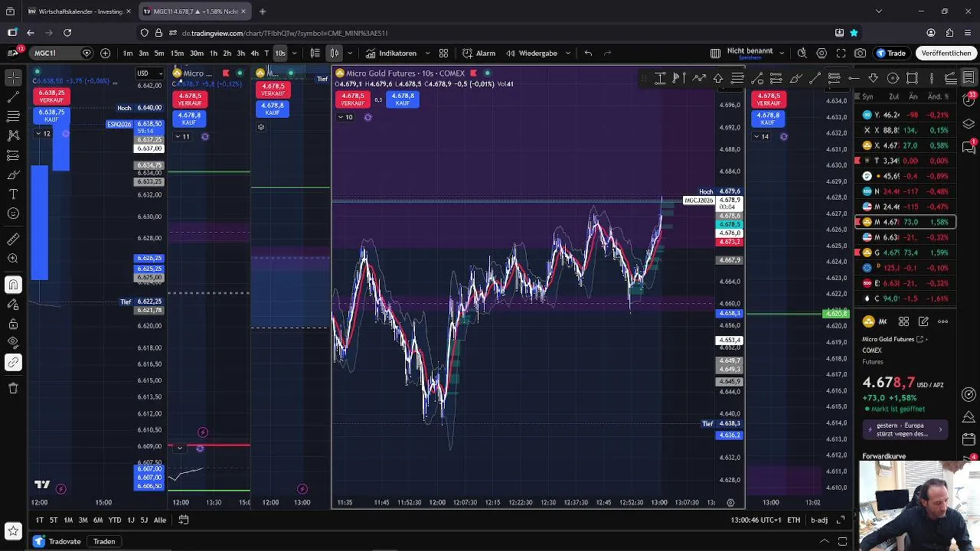Open the emoji icons tool

click(x=13, y=214)
